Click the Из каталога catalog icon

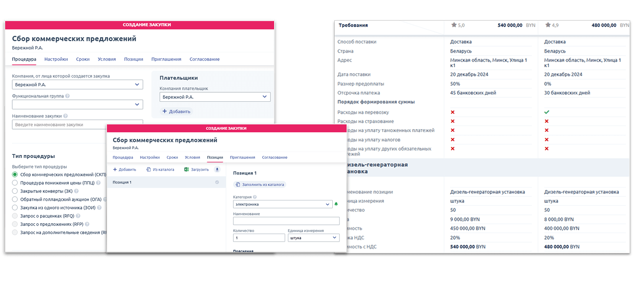click(x=149, y=169)
